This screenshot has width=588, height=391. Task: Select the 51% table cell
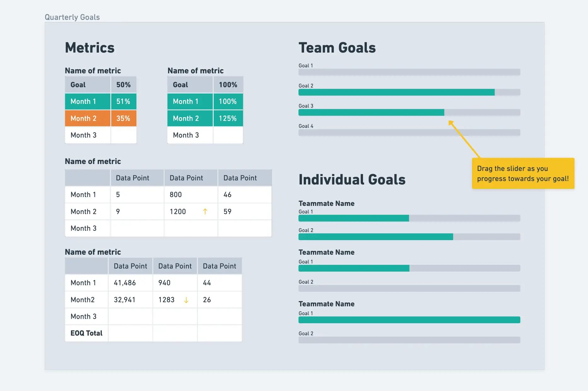click(124, 101)
